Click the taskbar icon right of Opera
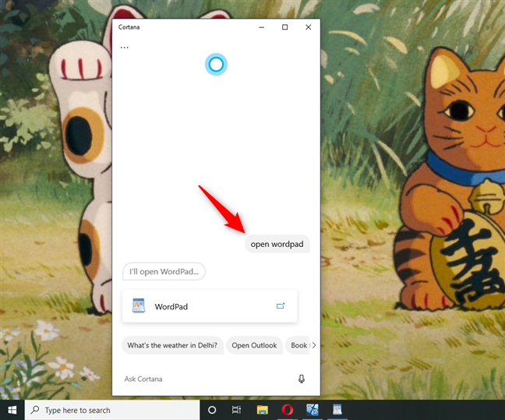The height and width of the screenshot is (420, 505). pyautogui.click(x=312, y=410)
